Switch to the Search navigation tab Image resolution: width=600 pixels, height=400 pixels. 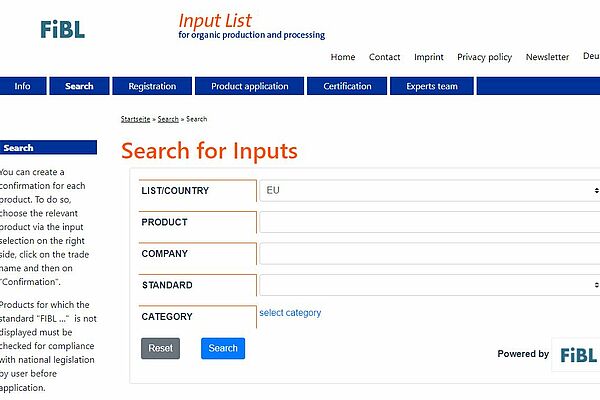coord(79,86)
